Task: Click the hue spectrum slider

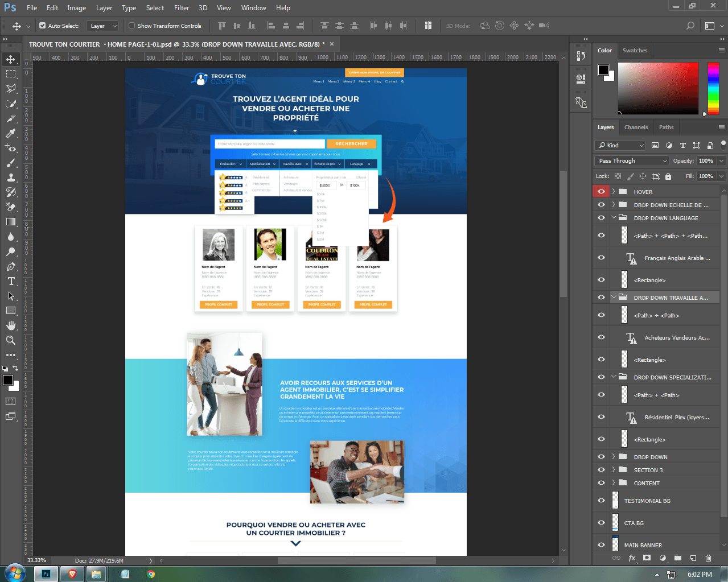Action: [x=713, y=88]
